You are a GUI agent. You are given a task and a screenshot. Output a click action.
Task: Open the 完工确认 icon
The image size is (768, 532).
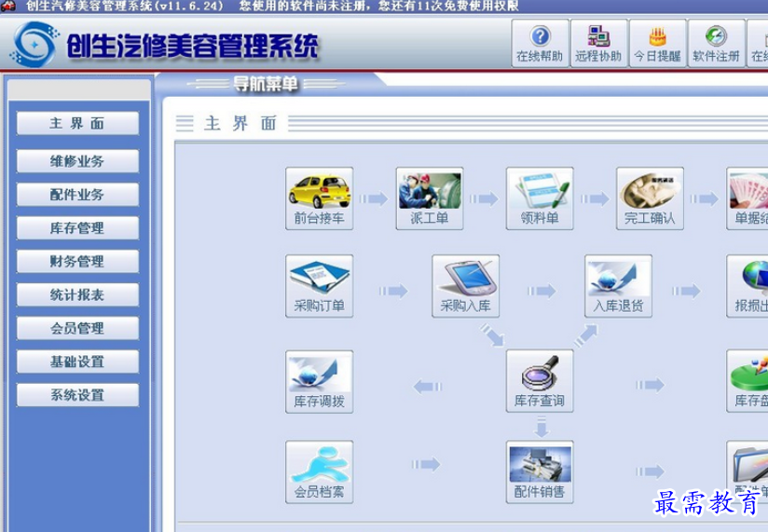pos(650,198)
